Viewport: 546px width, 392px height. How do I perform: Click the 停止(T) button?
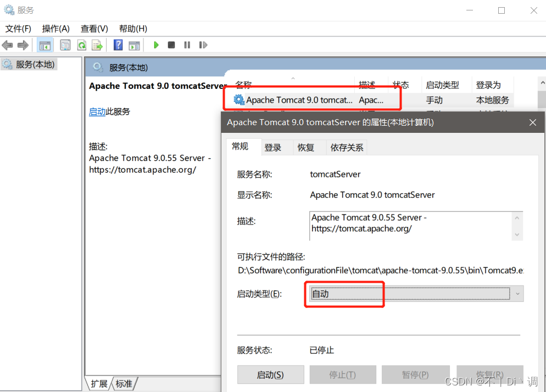tap(343, 374)
